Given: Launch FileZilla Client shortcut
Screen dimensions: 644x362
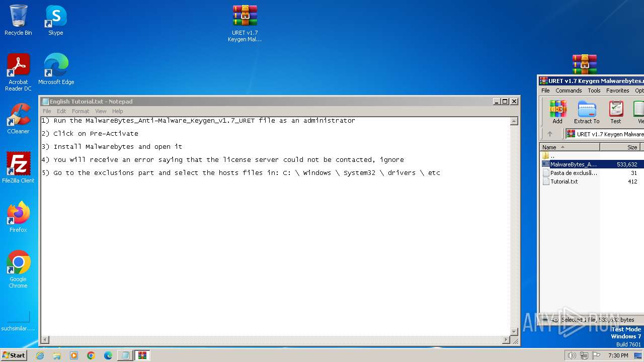Looking at the screenshot, I should pos(18,168).
